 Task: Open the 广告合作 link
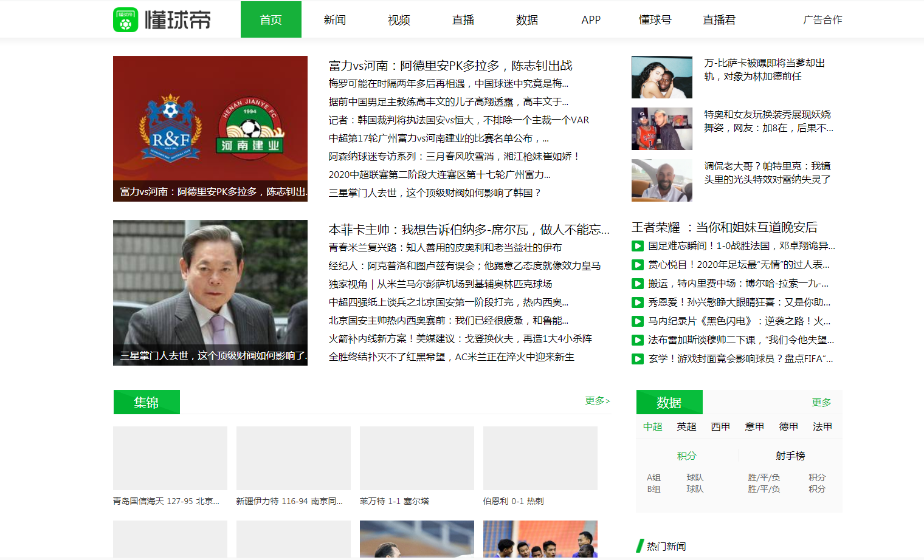(x=822, y=19)
